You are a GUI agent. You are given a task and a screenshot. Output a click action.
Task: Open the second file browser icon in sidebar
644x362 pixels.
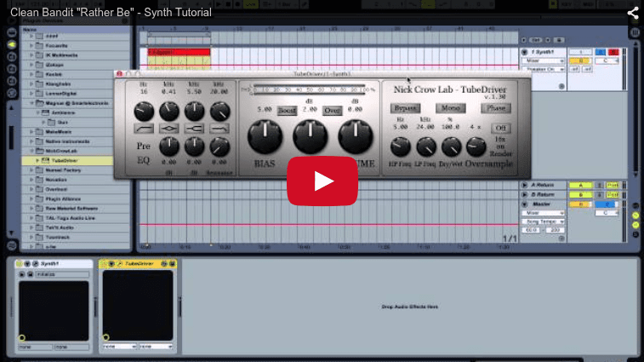12,69
